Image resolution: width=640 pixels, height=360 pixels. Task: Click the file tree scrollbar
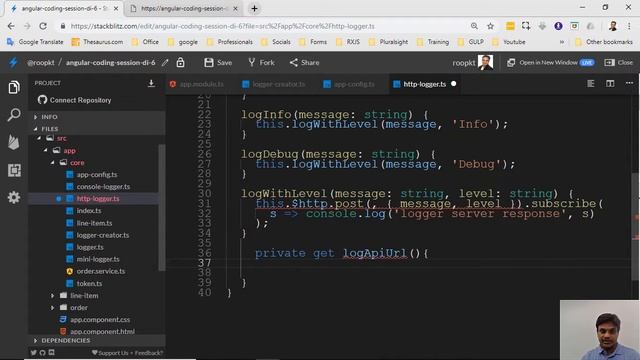pyautogui.click(x=162, y=207)
